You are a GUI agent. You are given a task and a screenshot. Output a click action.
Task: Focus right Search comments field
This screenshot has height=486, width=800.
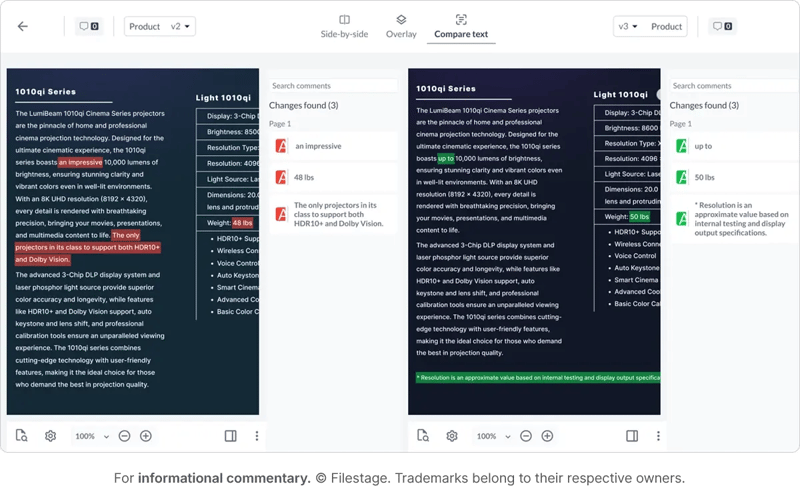(734, 86)
